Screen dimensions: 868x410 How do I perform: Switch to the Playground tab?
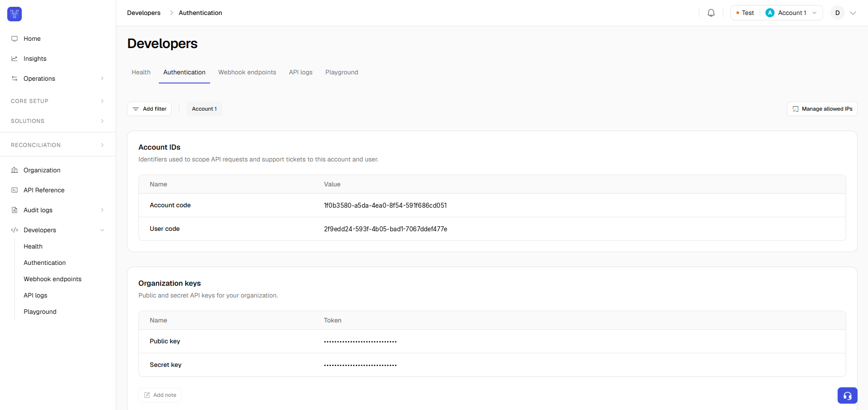tap(342, 72)
